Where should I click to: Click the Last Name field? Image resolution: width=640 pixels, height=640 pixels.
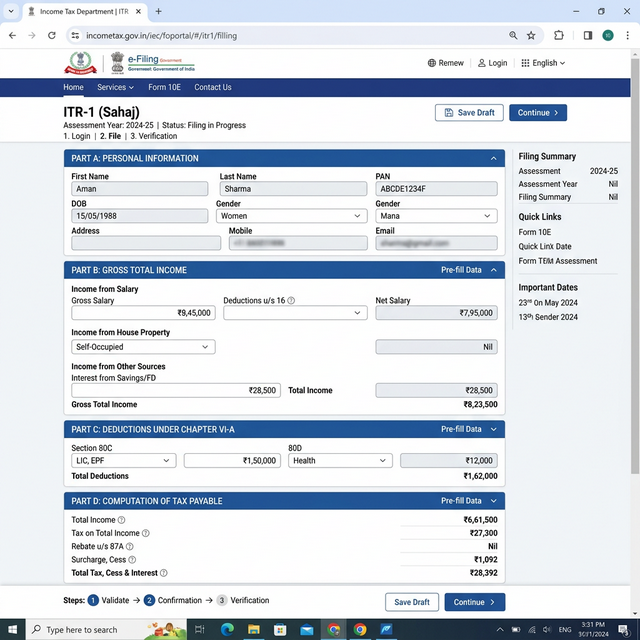coord(293,189)
